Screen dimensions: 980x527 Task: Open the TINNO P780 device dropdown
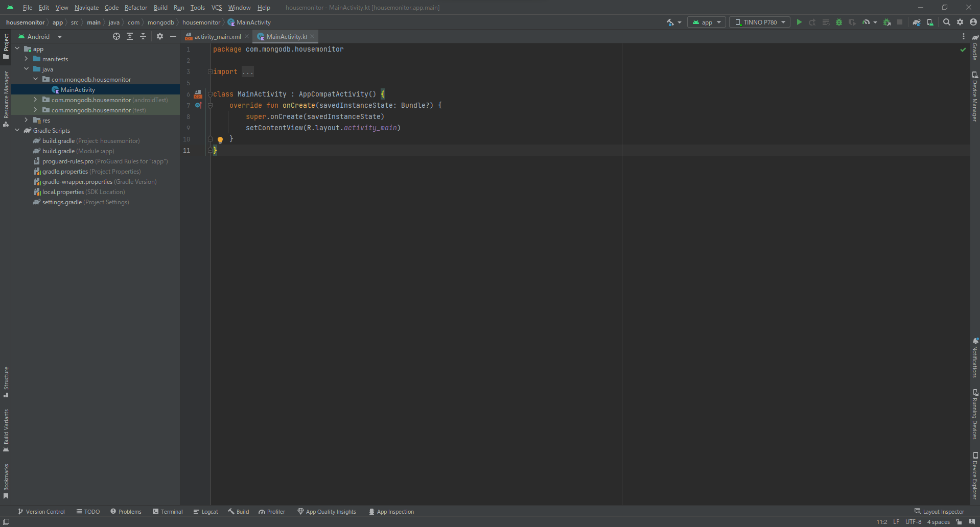pyautogui.click(x=760, y=22)
